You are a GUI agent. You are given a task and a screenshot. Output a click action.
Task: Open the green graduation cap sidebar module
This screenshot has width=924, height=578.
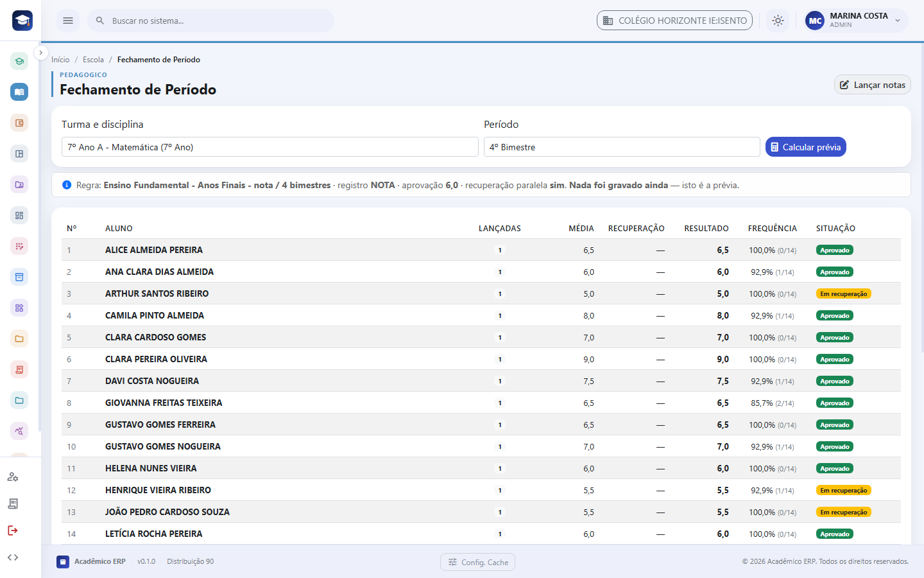19,62
